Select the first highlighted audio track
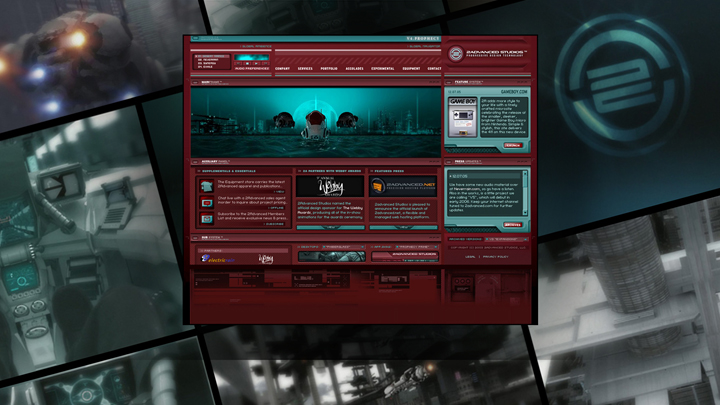The height and width of the screenshot is (405, 720). pos(211,56)
